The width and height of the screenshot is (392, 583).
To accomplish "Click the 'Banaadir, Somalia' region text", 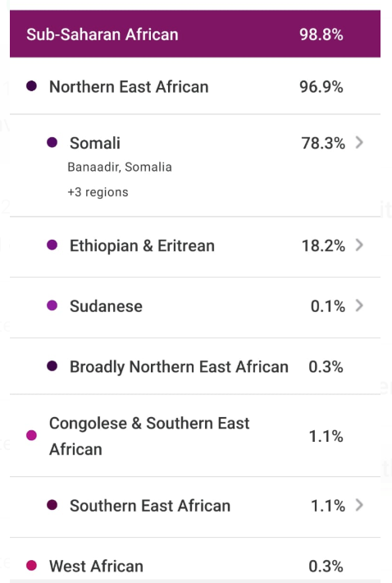I will (x=120, y=168).
